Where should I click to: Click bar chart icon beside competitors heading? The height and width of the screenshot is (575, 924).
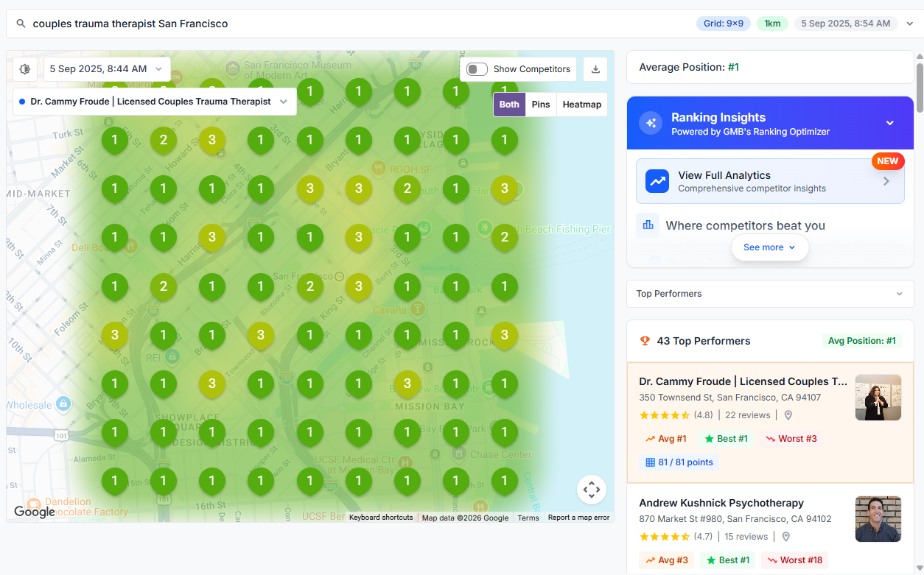[648, 225]
